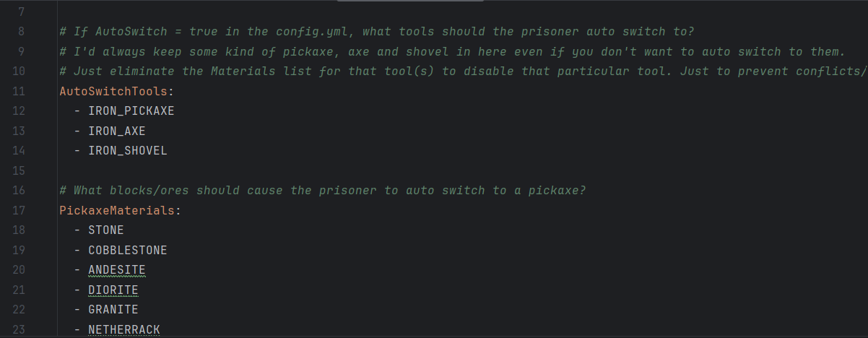Place cursor on COBBLESTONE entry
The width and height of the screenshot is (868, 338).
[128, 251]
